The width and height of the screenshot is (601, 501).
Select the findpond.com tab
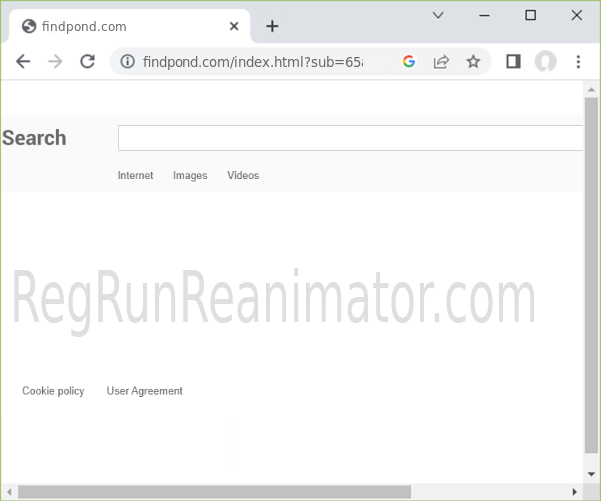click(x=130, y=26)
